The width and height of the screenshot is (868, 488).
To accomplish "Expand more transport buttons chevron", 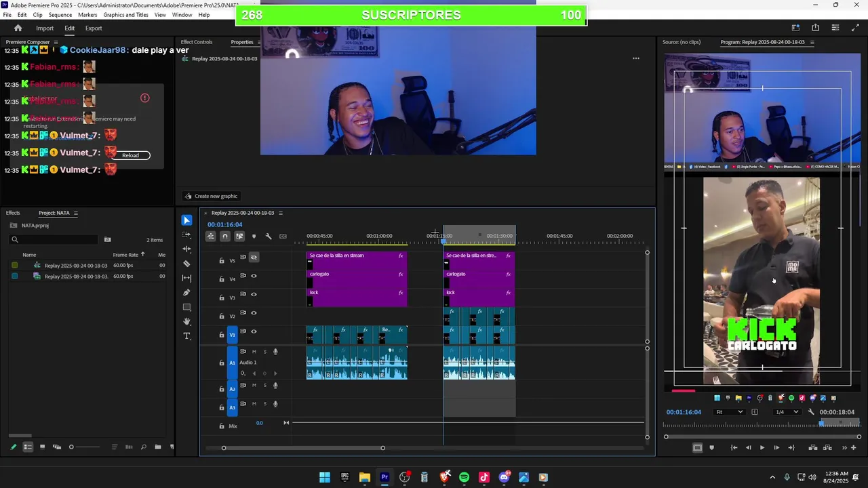I will 845,447.
